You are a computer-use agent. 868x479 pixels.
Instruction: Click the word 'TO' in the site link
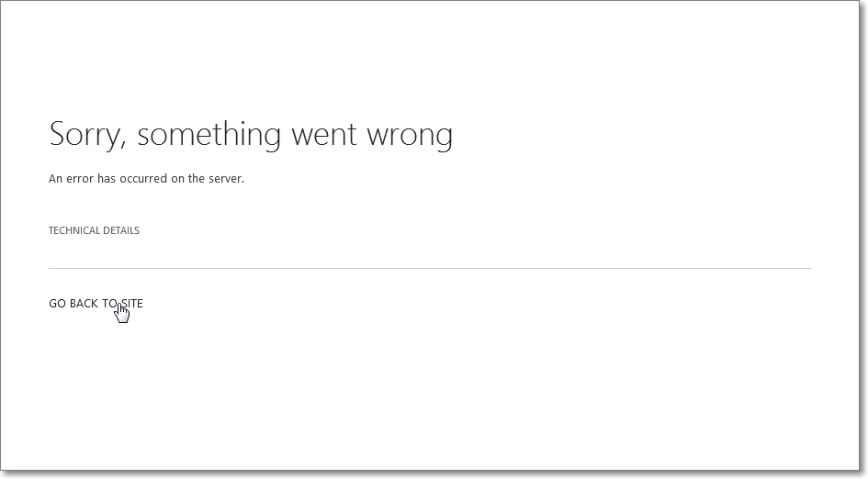pyautogui.click(x=109, y=303)
